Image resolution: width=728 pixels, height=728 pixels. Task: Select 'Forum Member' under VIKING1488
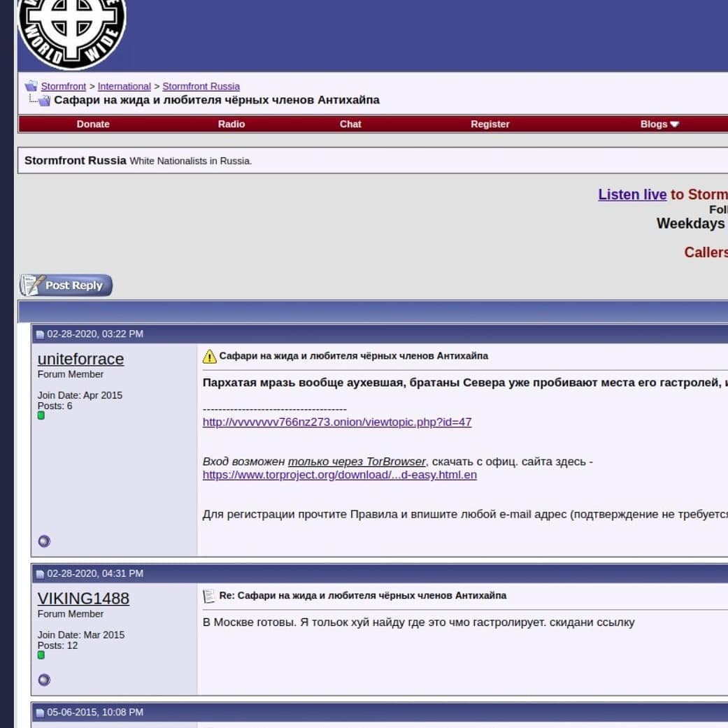[x=71, y=614]
